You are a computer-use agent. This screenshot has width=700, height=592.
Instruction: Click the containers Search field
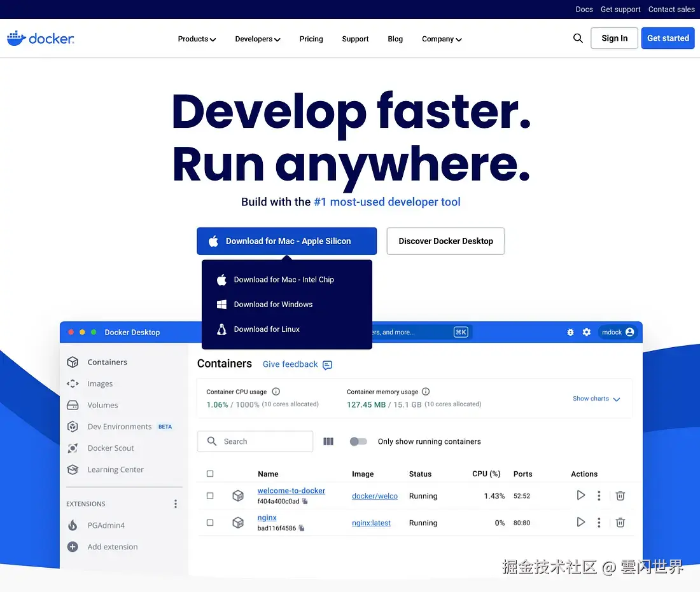[255, 441]
